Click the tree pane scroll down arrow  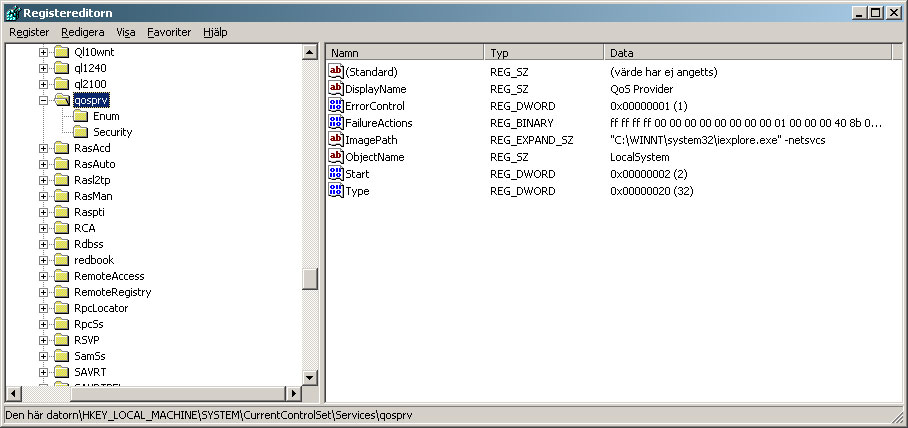[x=310, y=378]
